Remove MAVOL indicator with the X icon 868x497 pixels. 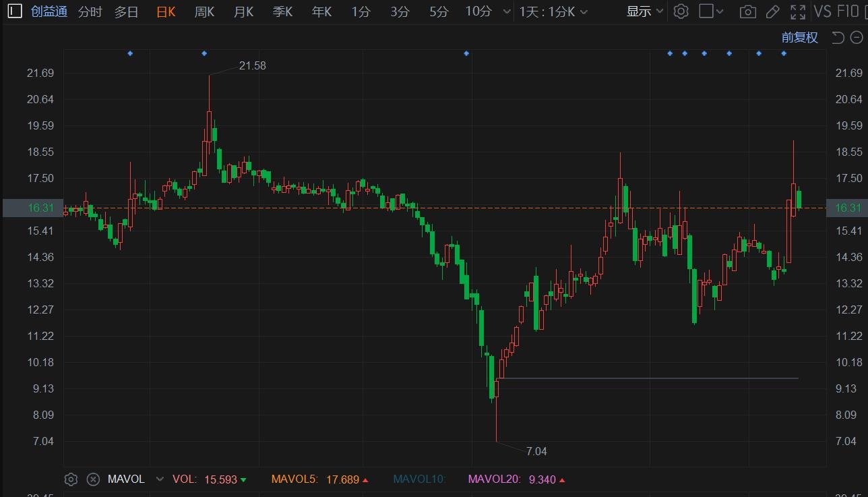(94, 479)
